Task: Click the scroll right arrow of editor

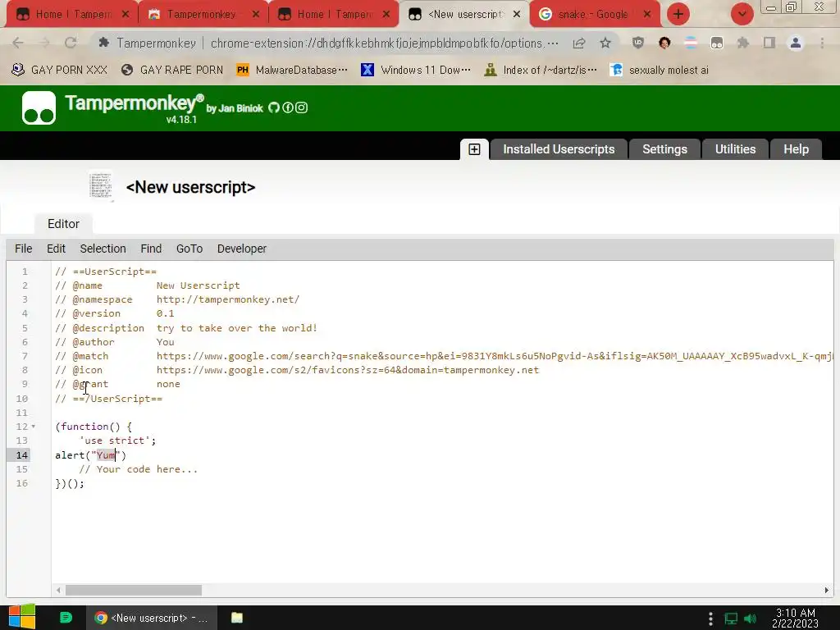Action: tap(827, 591)
